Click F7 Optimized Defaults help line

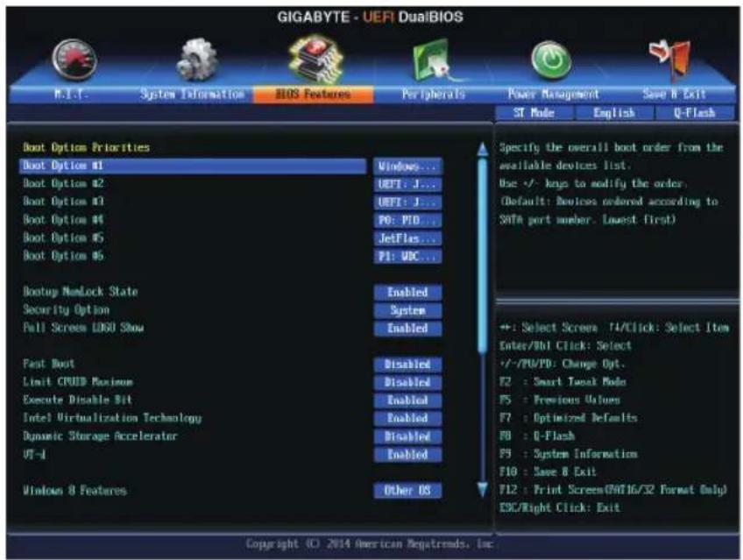pyautogui.click(x=568, y=418)
